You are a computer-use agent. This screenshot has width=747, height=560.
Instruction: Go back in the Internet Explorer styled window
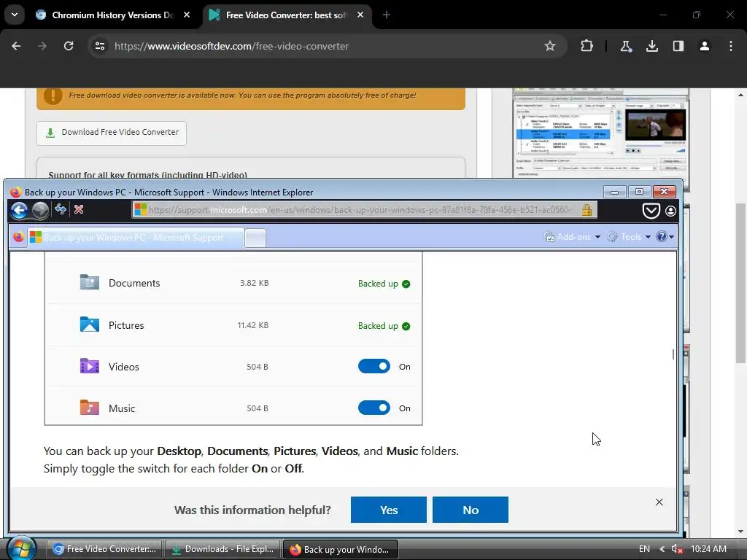tap(20, 210)
